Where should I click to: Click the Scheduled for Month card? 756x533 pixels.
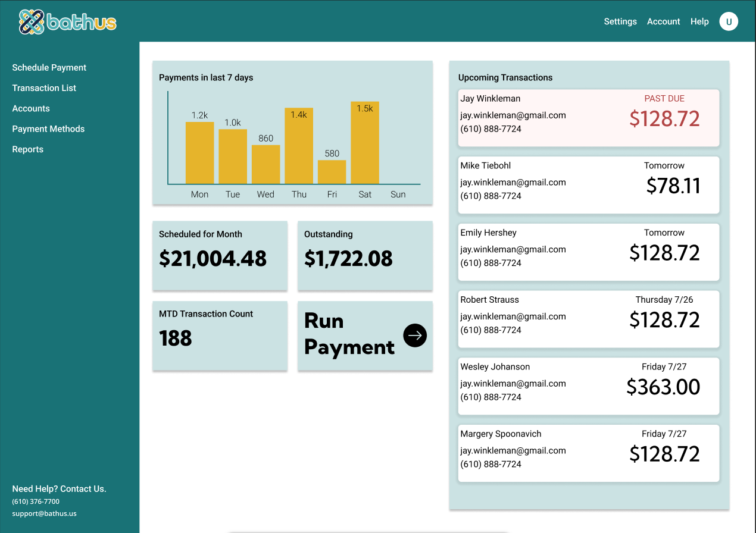[x=220, y=256]
